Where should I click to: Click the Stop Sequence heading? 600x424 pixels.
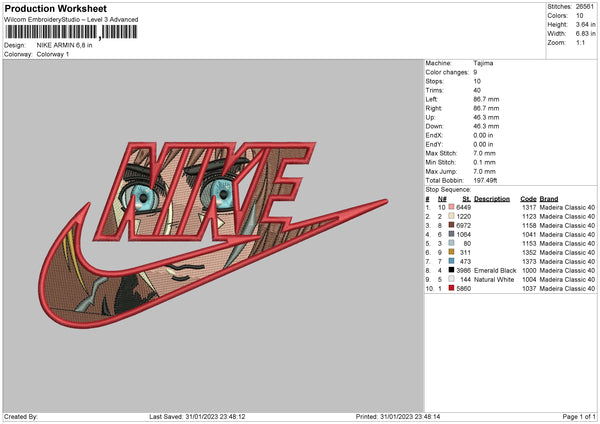448,190
